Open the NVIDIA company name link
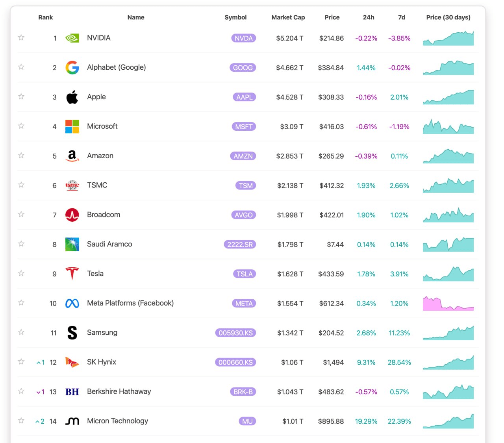The height and width of the screenshot is (443, 504). click(x=99, y=38)
